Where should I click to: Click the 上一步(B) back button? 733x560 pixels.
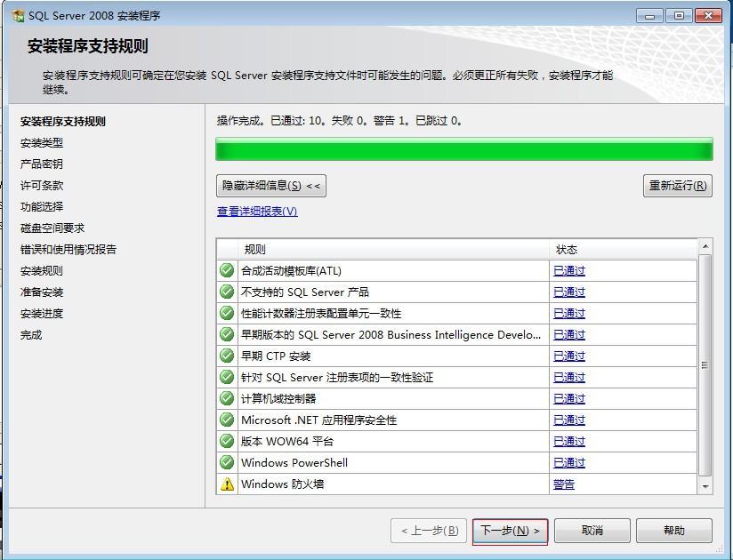point(429,531)
